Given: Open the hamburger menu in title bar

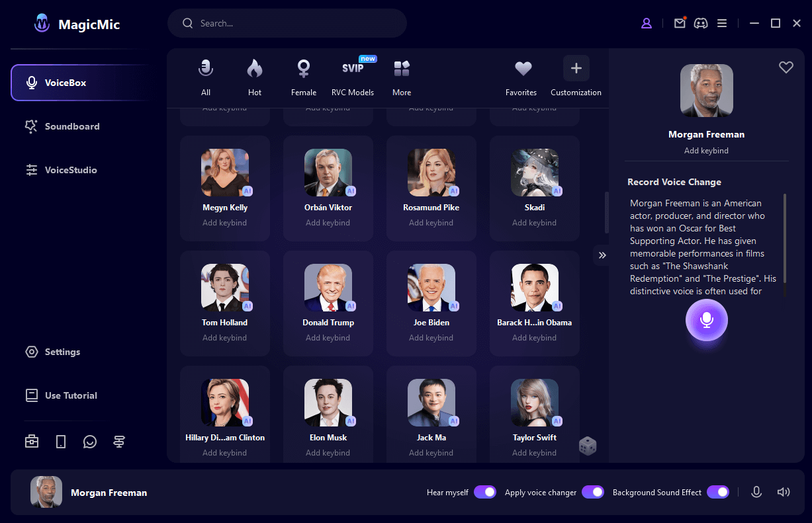Looking at the screenshot, I should click(x=722, y=23).
